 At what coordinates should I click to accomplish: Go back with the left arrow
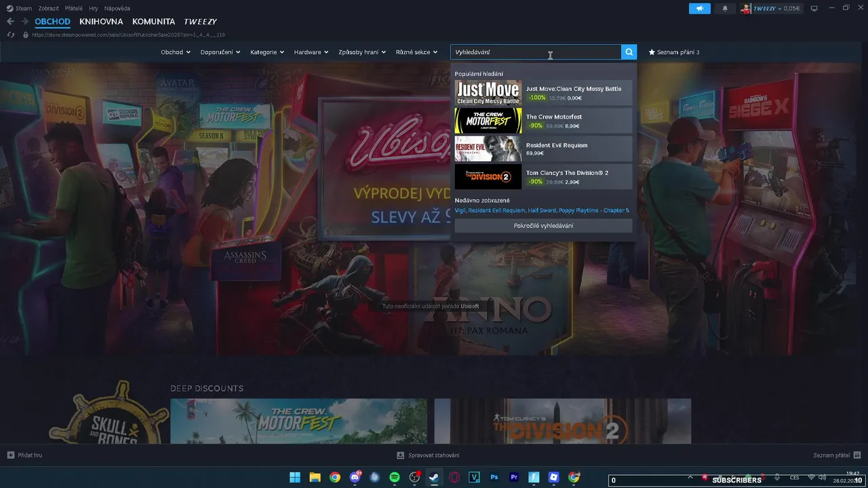point(10,22)
